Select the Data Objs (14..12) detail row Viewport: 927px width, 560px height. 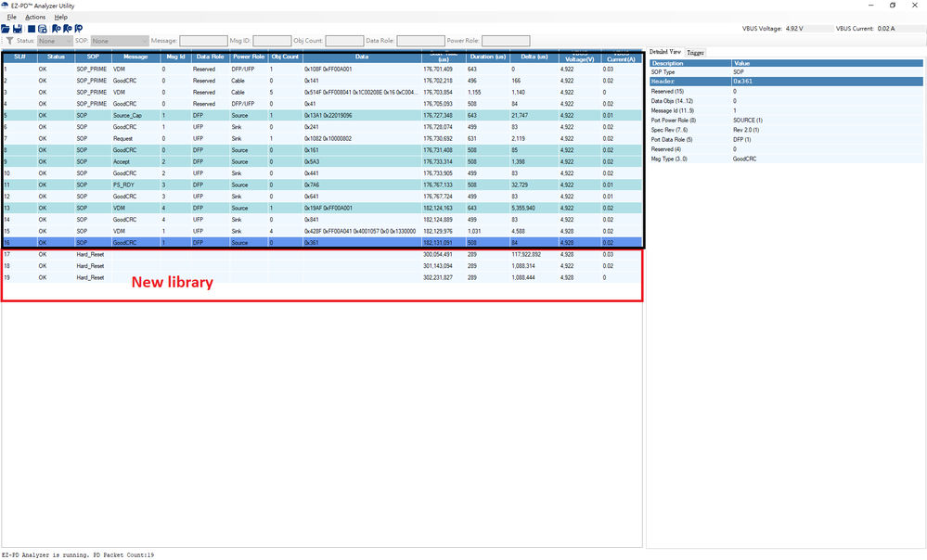(x=786, y=101)
